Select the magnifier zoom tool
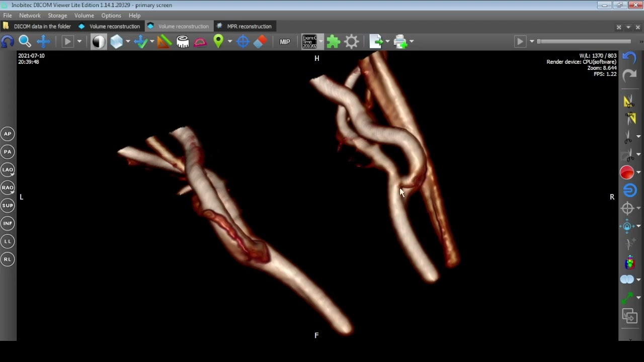The width and height of the screenshot is (644, 362). [x=25, y=42]
